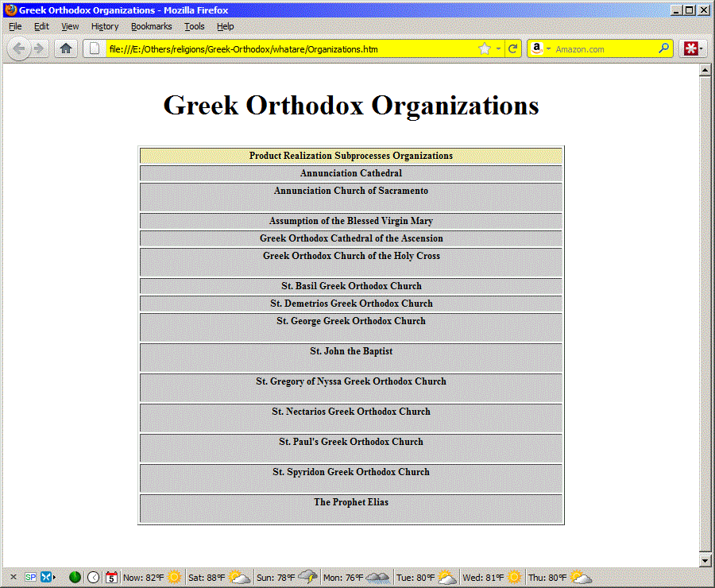Click the partly cloudy icon for Thu
This screenshot has width=715, height=588.
tap(581, 577)
